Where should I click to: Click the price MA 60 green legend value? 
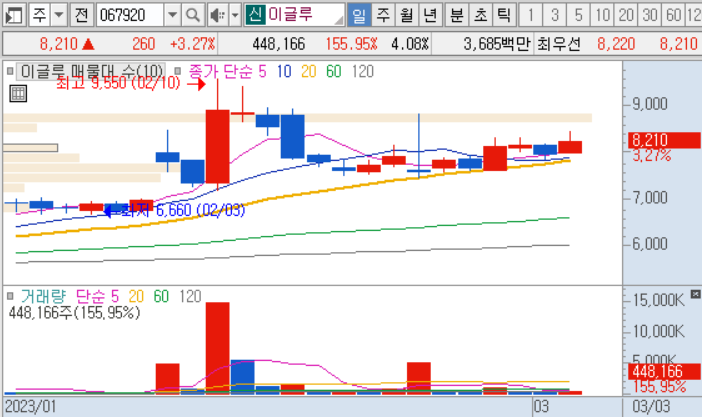coord(334,71)
